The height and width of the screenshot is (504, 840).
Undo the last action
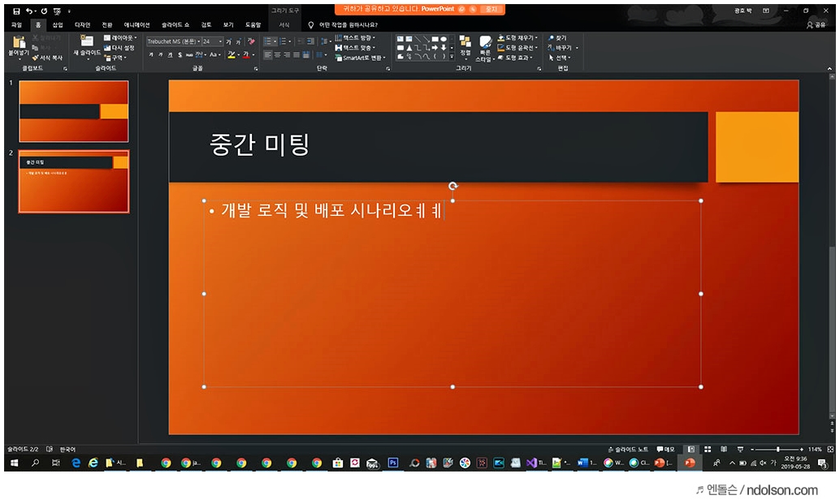(30, 11)
